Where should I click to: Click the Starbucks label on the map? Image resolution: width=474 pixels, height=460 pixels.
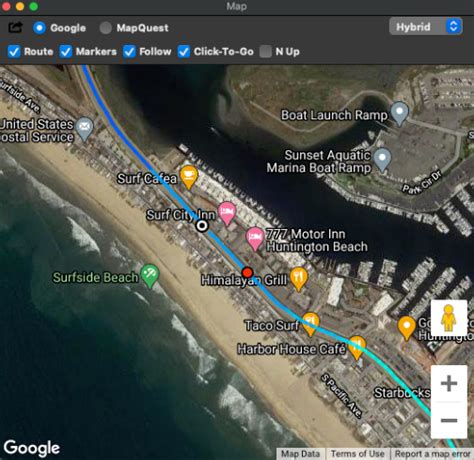pyautogui.click(x=402, y=393)
